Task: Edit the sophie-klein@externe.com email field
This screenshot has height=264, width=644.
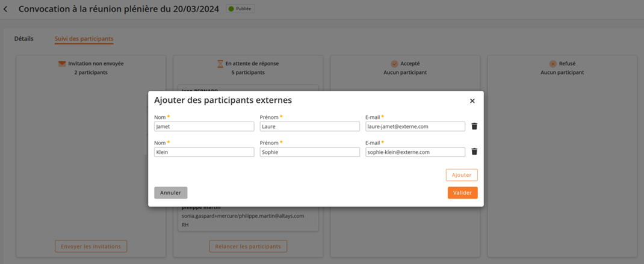Action: tap(415, 152)
